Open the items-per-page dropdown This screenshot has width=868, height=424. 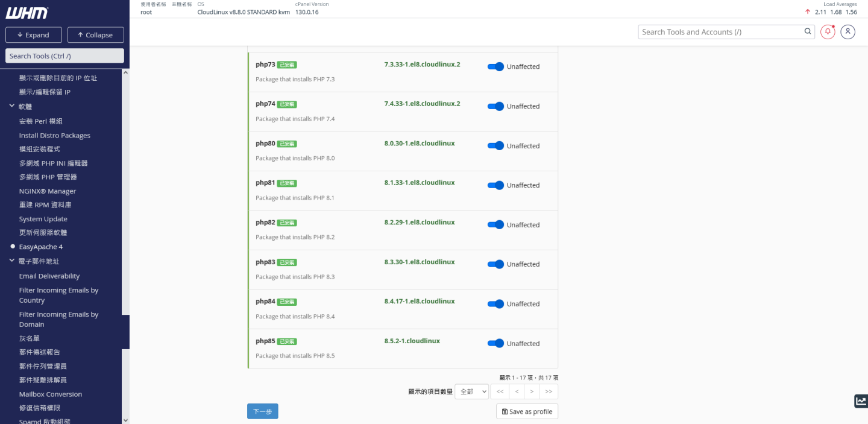pos(471,391)
